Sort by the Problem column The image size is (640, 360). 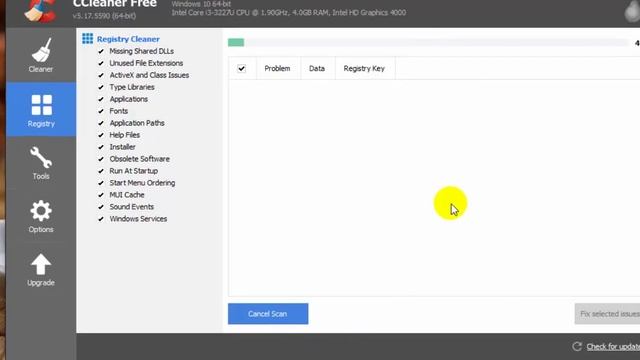[x=278, y=69]
